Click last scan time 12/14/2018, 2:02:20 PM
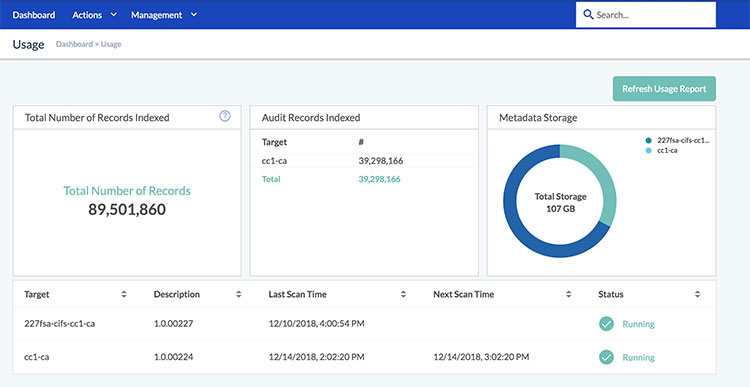Image resolution: width=750 pixels, height=387 pixels. point(317,357)
